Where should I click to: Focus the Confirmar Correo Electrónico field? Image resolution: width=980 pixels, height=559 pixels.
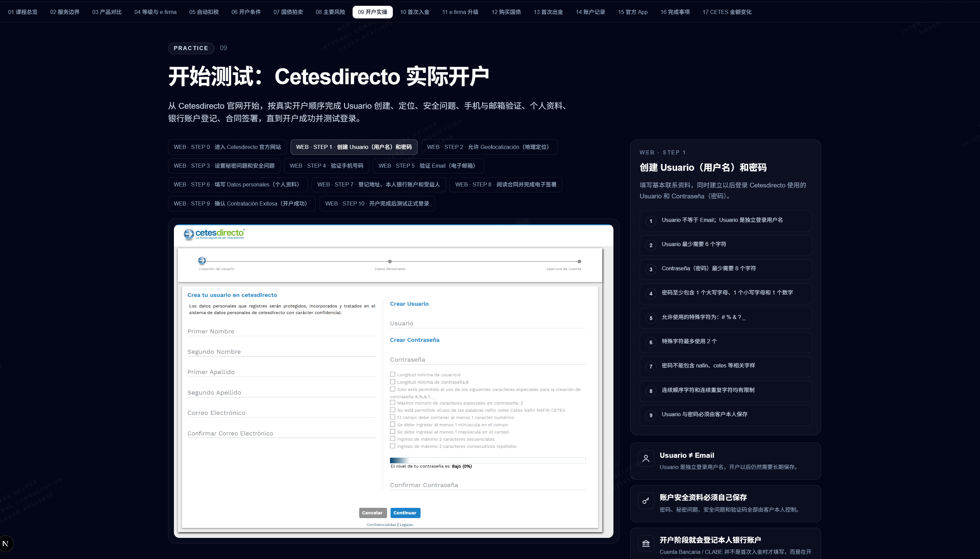point(281,433)
